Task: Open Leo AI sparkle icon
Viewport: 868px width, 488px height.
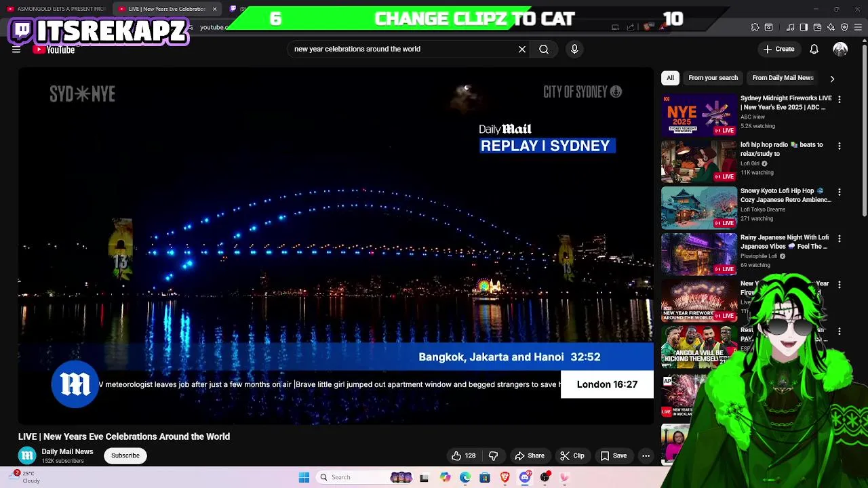Action: tap(831, 27)
